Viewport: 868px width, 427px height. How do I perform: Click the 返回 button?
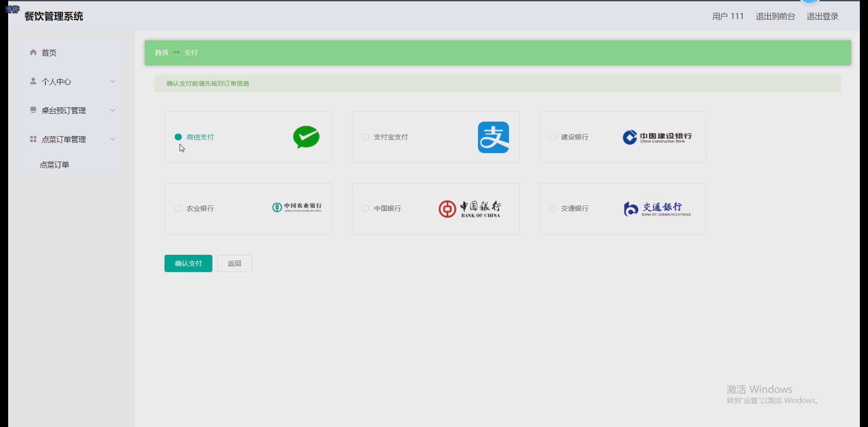point(234,263)
